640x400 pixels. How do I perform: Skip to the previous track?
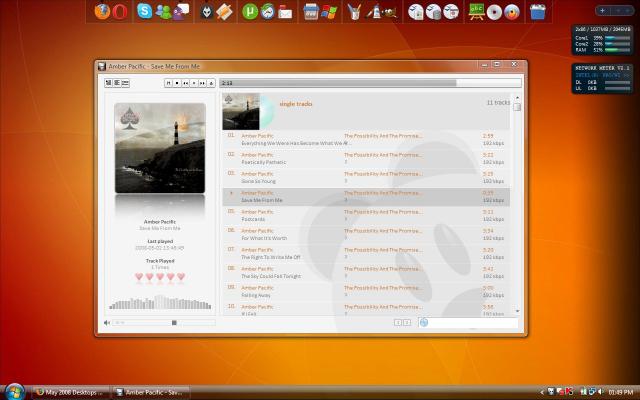tap(185, 83)
